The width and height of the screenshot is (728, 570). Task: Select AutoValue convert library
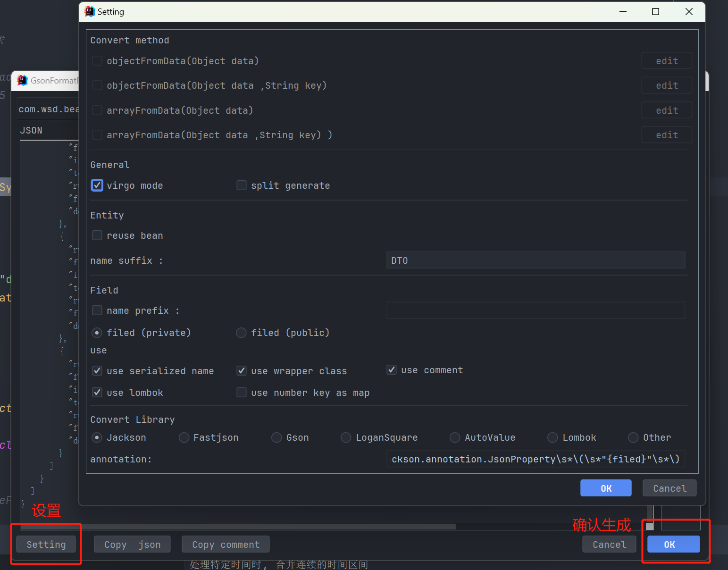(455, 437)
